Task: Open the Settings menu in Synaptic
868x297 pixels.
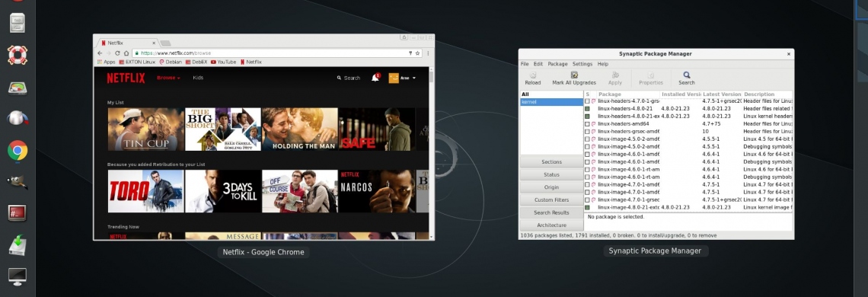Action: coord(582,64)
